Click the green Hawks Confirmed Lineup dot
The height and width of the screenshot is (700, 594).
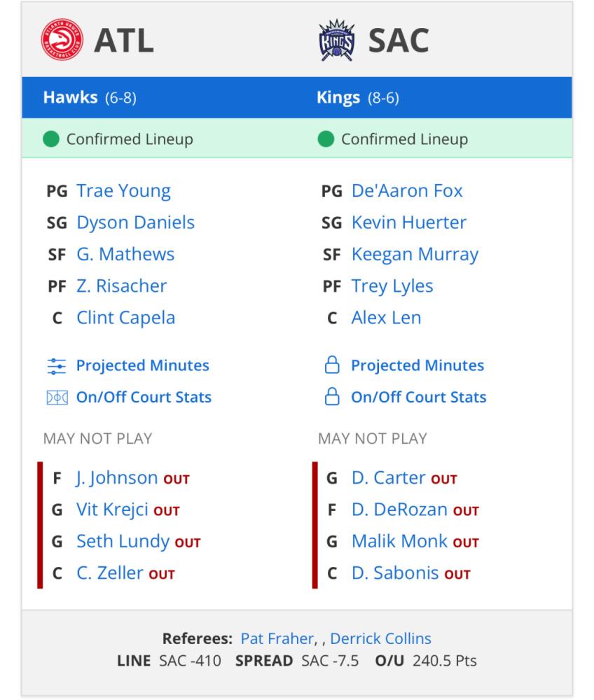pyautogui.click(x=51, y=139)
